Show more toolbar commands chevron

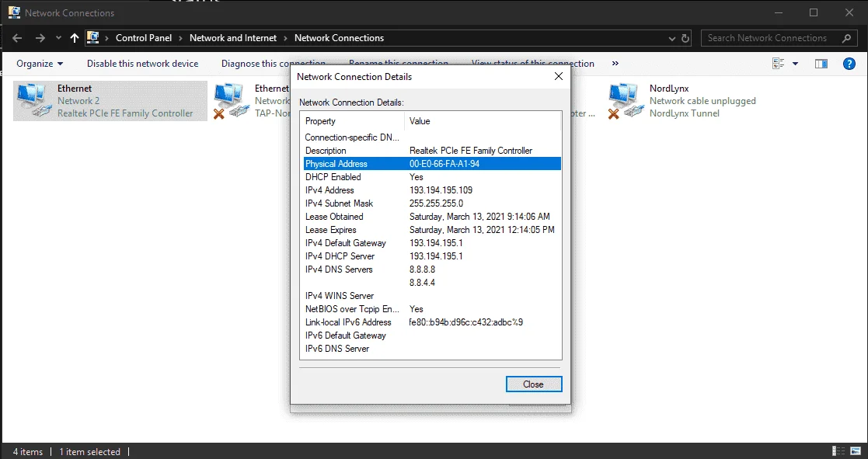[x=615, y=64]
